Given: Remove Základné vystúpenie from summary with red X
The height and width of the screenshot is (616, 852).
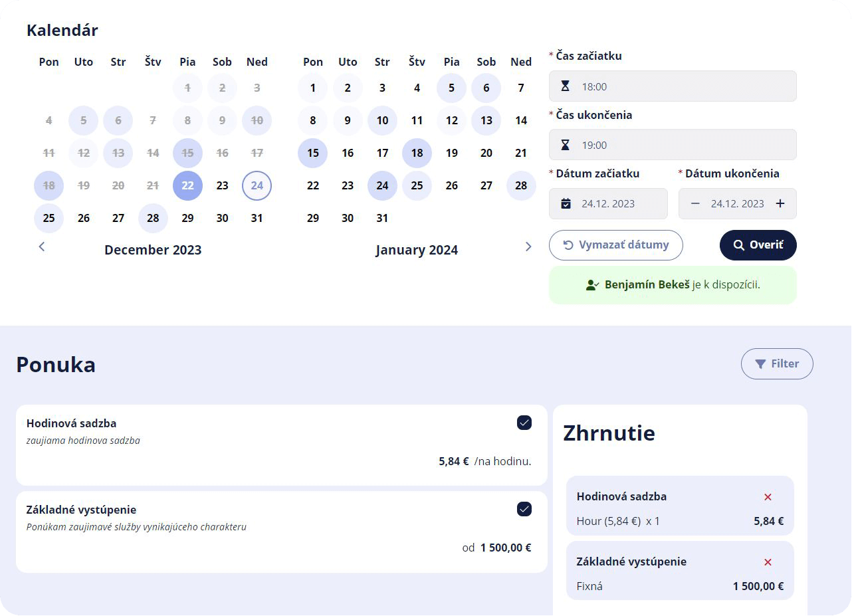Looking at the screenshot, I should point(768,562).
